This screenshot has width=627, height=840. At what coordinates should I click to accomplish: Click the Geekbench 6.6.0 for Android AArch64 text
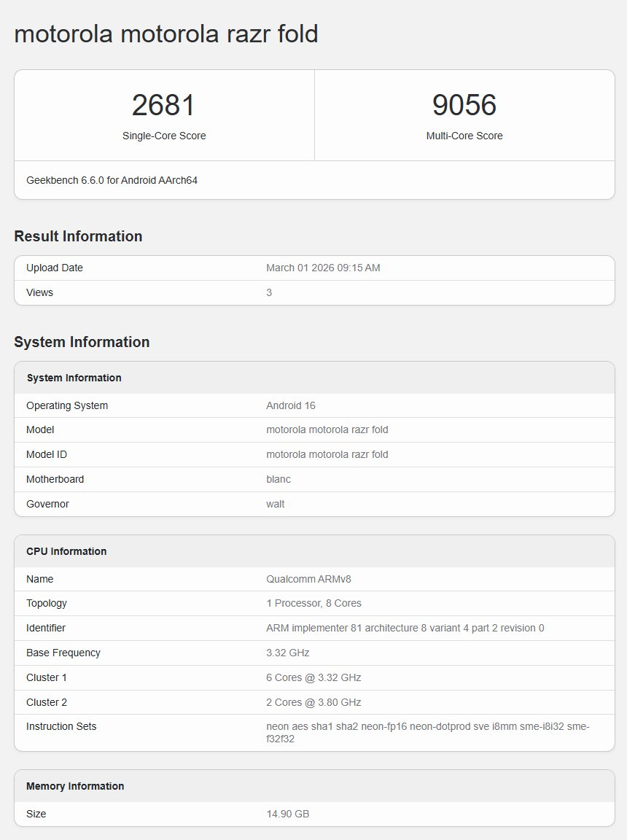[x=113, y=180]
